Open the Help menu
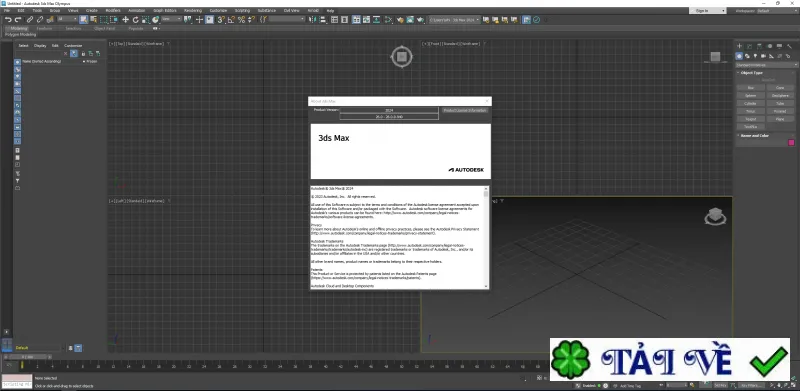This screenshot has height=391, width=800. (x=330, y=10)
